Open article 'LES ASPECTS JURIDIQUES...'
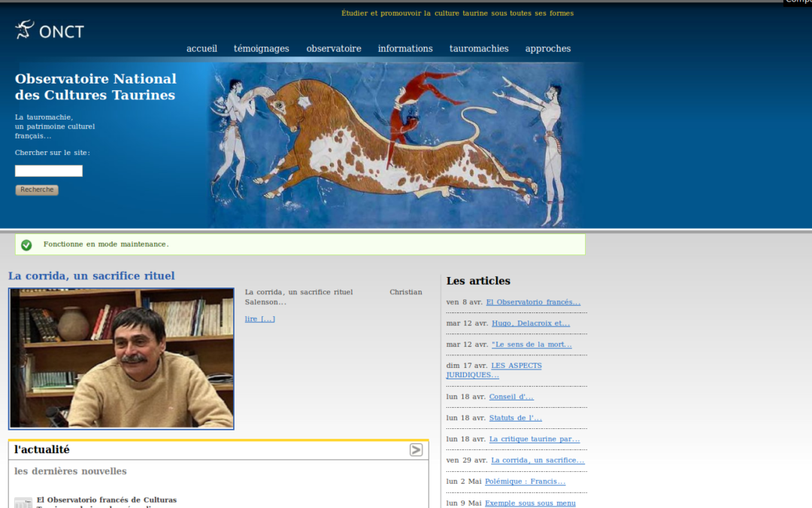Viewport: 812px width, 508px height. 494,370
